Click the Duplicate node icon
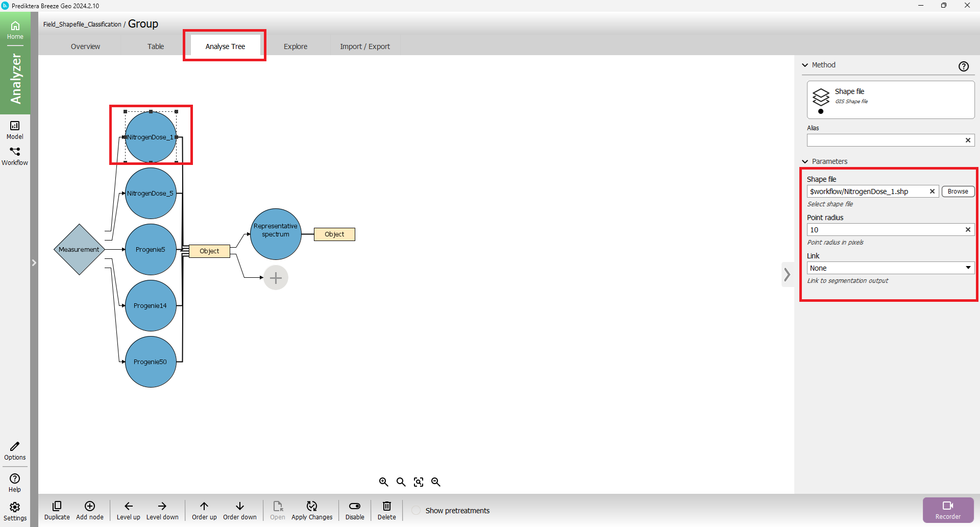The image size is (980, 527). (57, 506)
